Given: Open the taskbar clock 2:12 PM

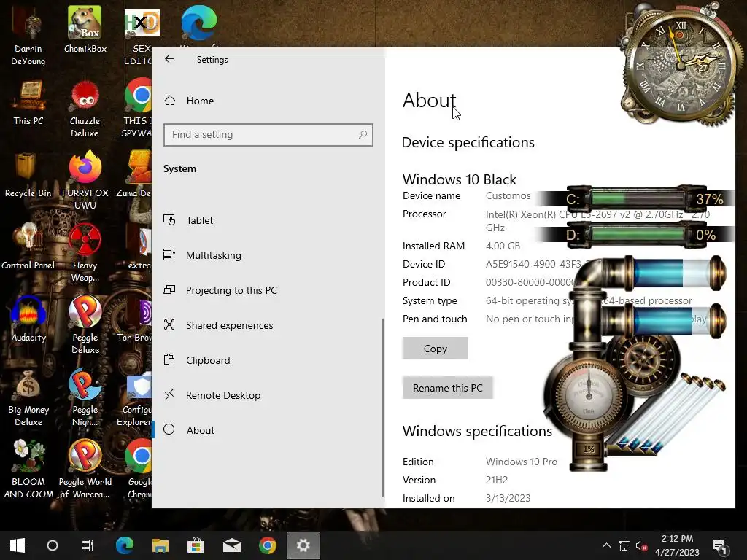Looking at the screenshot, I should [x=677, y=545].
